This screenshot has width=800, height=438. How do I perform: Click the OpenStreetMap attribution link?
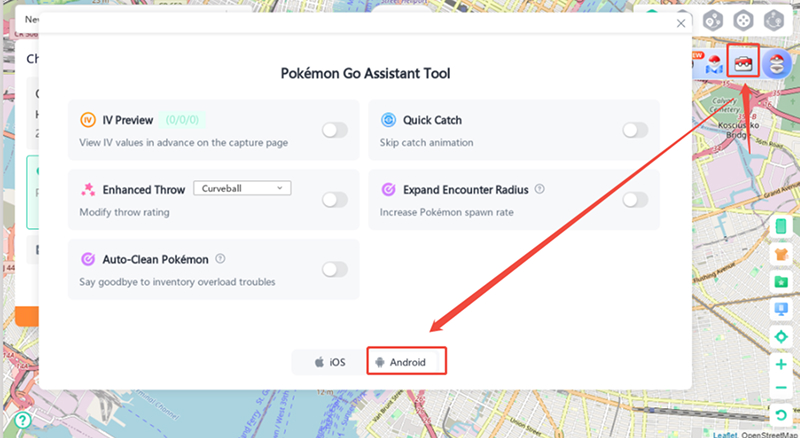point(769,435)
